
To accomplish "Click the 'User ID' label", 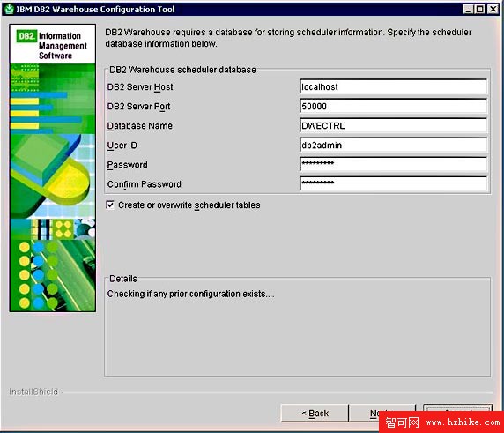I will [122, 146].
